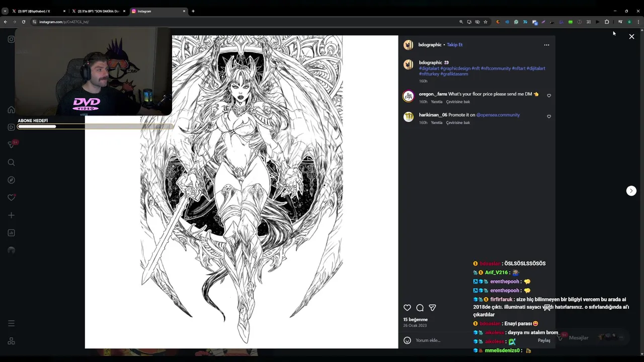The width and height of the screenshot is (644, 362).
Task: Open a new browser tab
Action: point(193,11)
